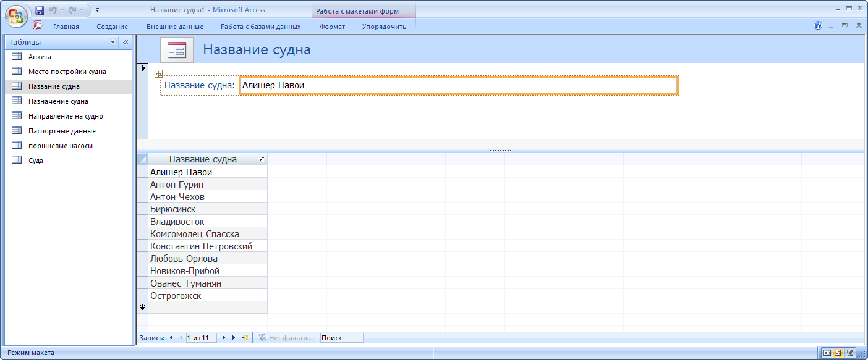Screen dimensions: 868x360
Task: Select the Суда table
Action: 69,161
